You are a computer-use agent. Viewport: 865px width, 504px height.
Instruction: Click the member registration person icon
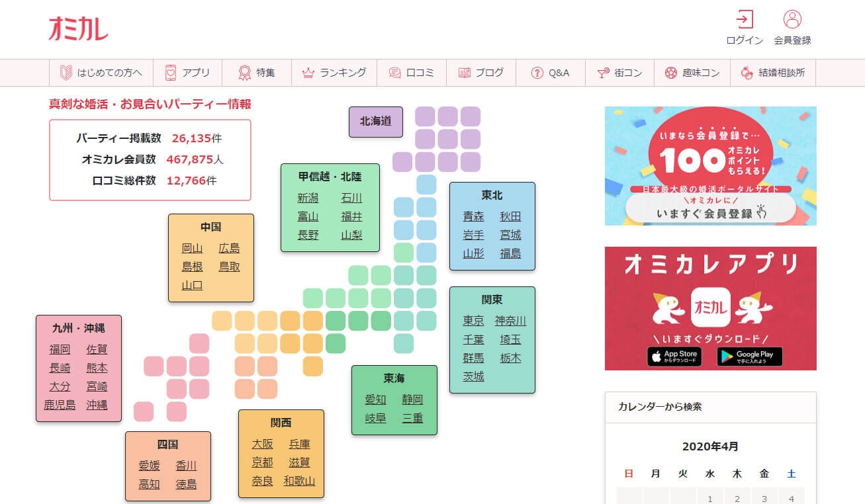coord(792,19)
